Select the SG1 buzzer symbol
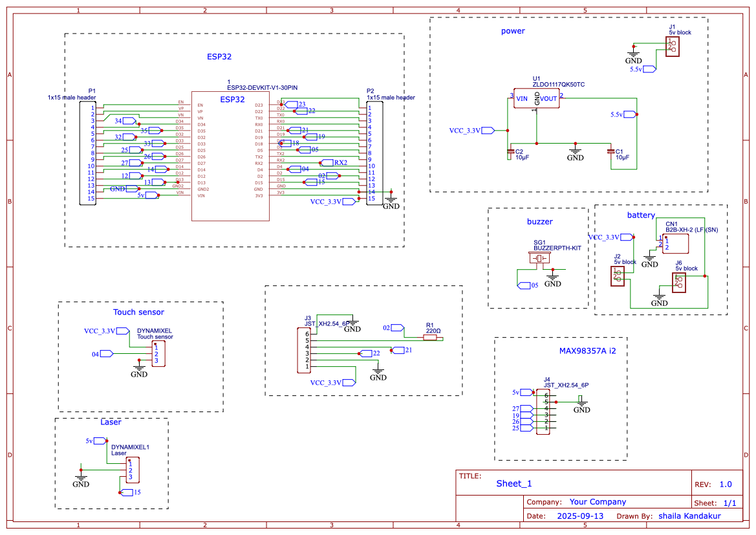This screenshot has height=535, width=756. coord(540,259)
